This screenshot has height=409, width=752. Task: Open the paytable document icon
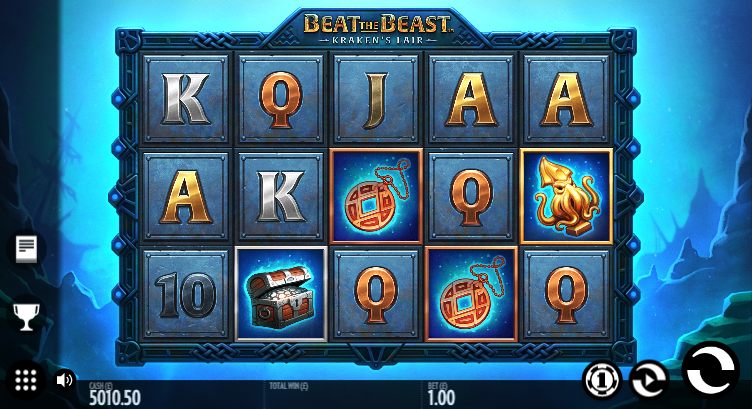pyautogui.click(x=26, y=248)
